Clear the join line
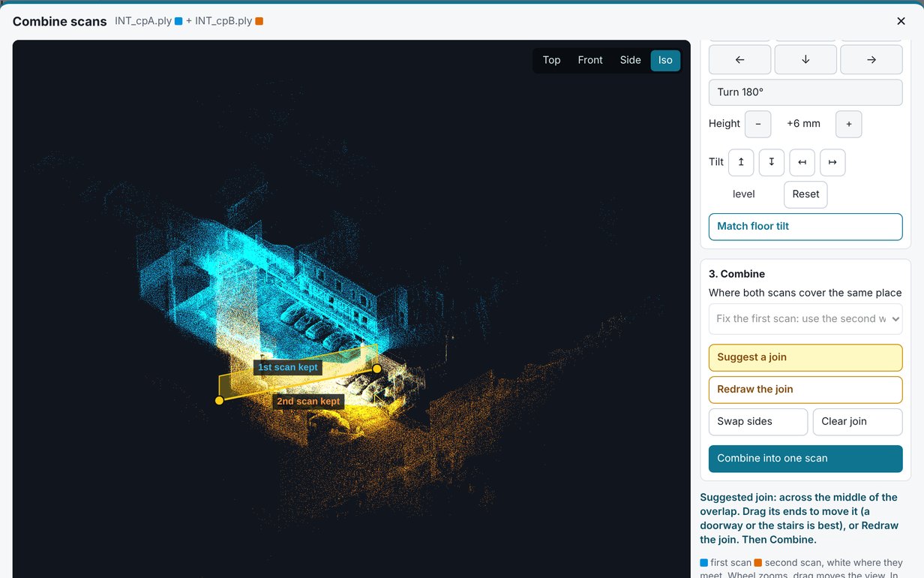The image size is (924, 578). (x=858, y=422)
